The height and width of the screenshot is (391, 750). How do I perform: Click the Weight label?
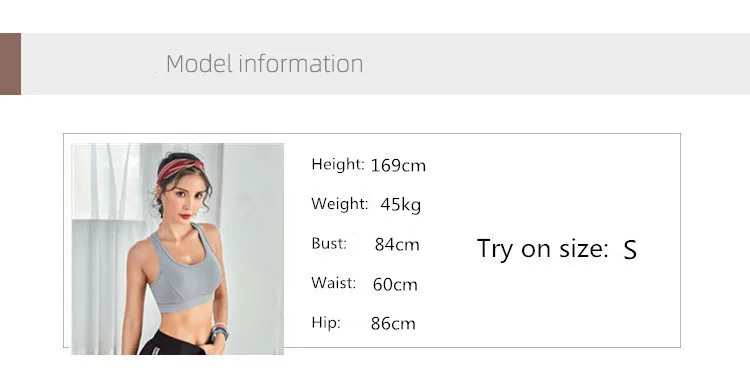tap(340, 204)
